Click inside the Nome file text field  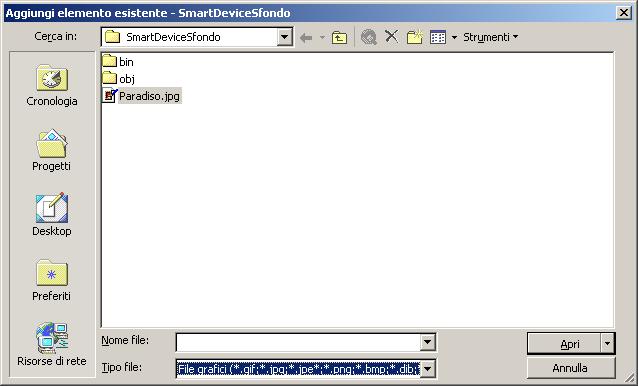tap(298, 342)
